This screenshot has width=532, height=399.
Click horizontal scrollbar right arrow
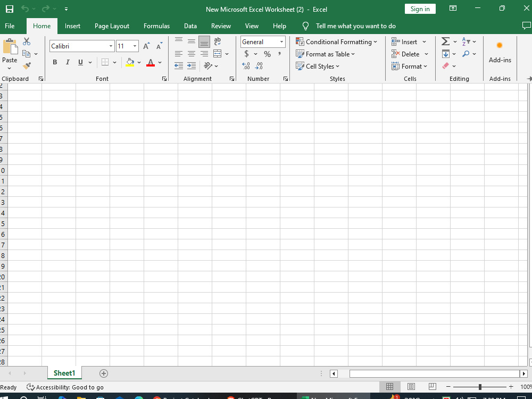524,373
